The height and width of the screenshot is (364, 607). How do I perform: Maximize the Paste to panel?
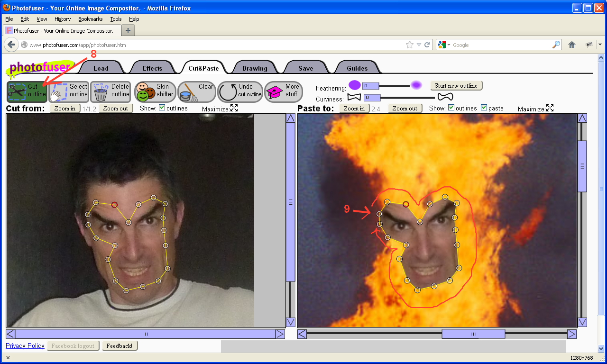click(x=550, y=108)
